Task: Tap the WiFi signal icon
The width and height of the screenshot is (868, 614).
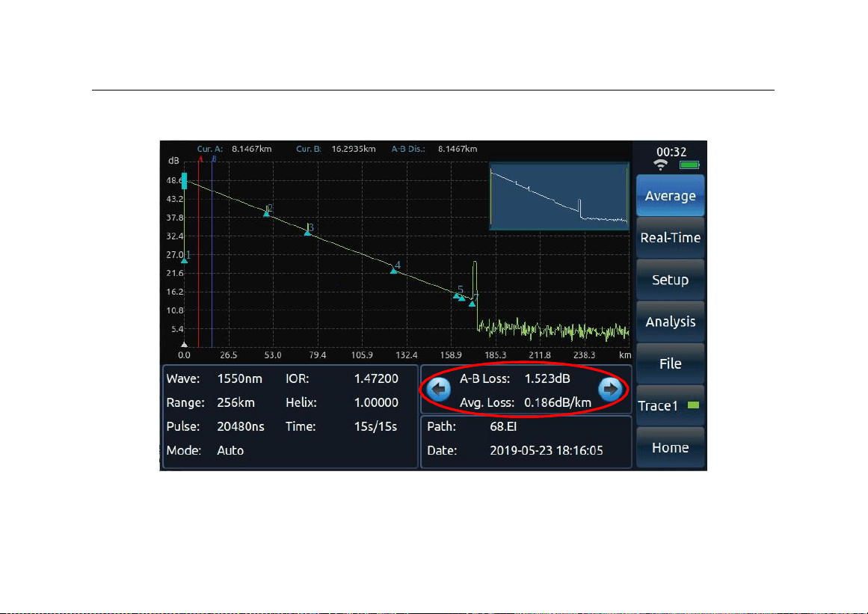Action: coord(660,165)
